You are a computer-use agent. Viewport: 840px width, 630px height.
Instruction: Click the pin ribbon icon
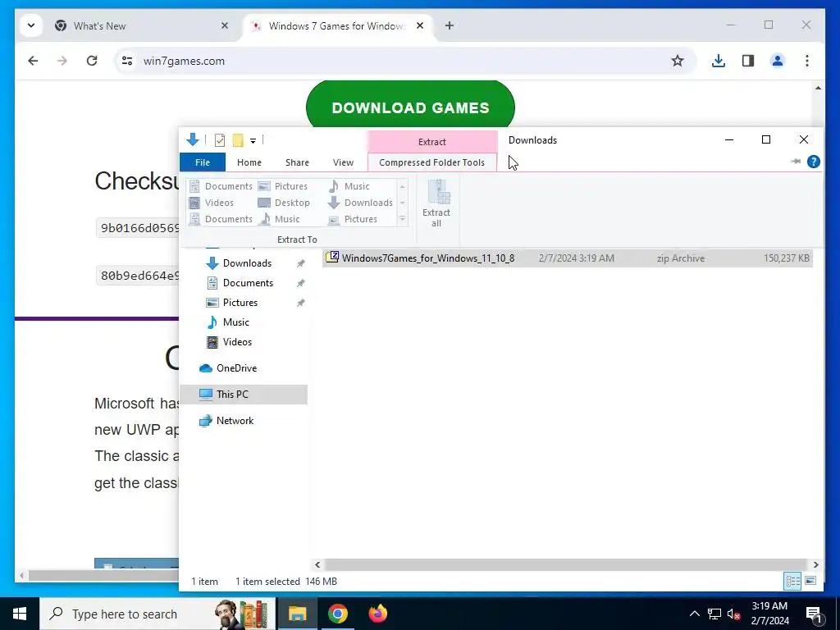(796, 162)
